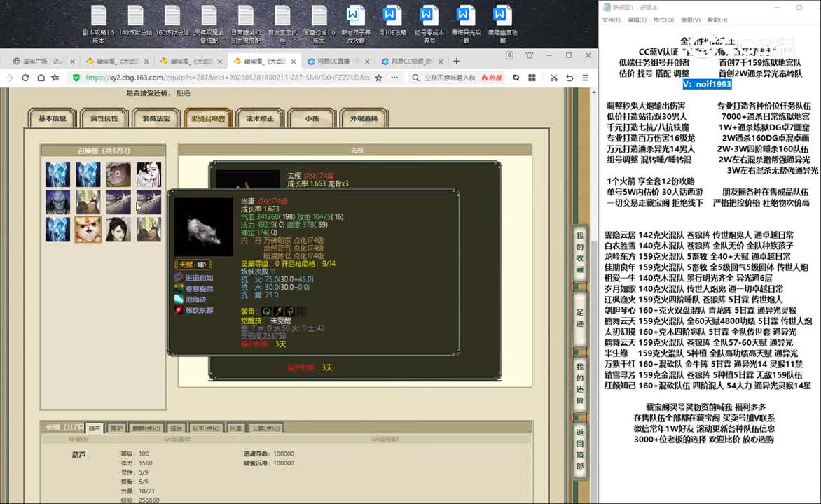Select the second ice-crystal pet in top row
Viewport: 821px width, 504px height.
point(88,174)
